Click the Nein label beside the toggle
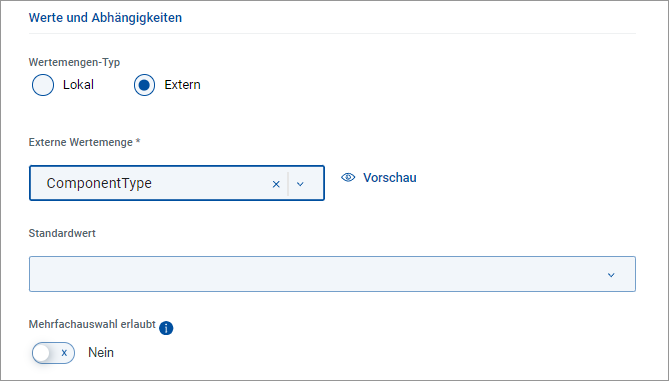The width and height of the screenshot is (669, 381). coord(101,352)
